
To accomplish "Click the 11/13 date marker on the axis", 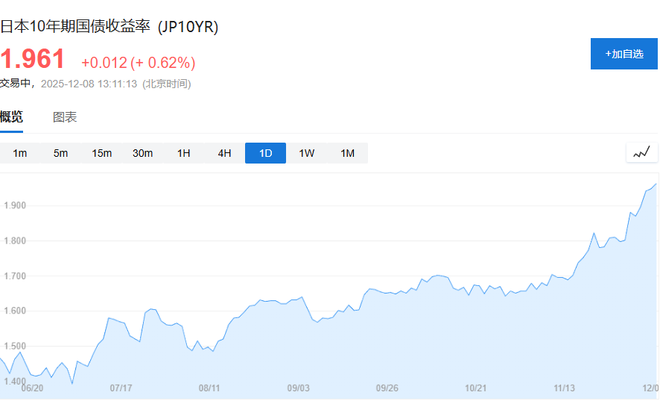I will [565, 387].
